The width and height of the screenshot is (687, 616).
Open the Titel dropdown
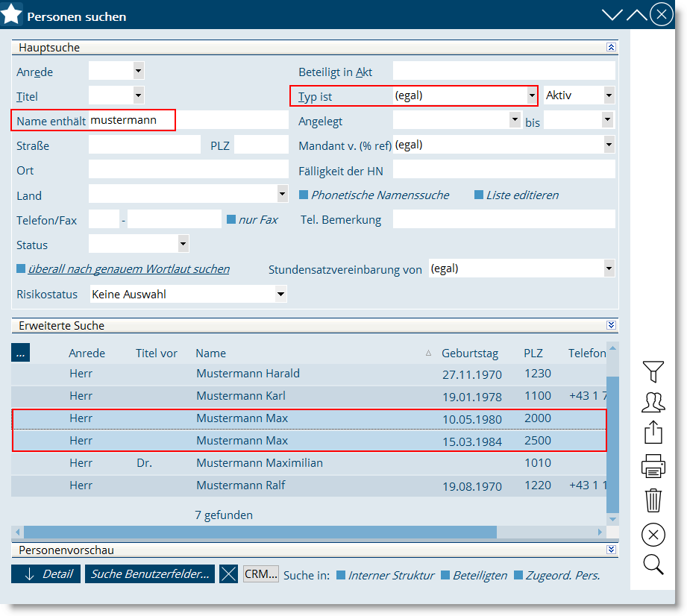tap(139, 95)
